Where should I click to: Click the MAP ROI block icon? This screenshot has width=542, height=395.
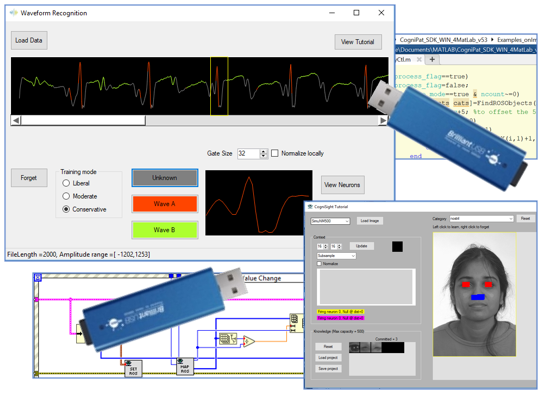(185, 366)
